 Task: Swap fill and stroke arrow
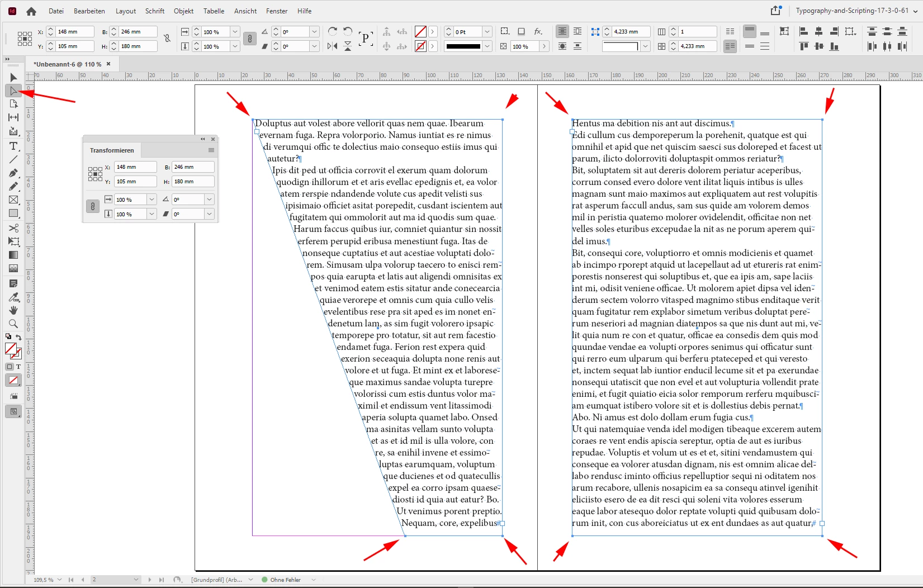18,337
